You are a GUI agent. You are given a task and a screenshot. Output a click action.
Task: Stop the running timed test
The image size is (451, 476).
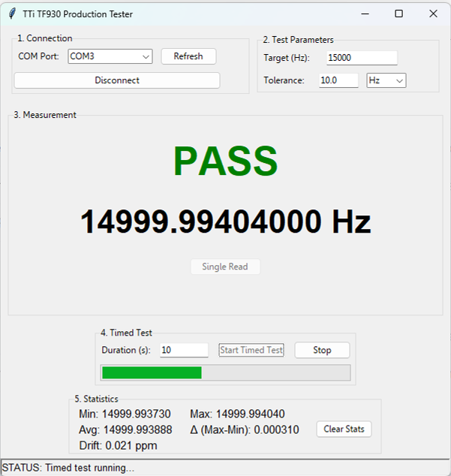(x=322, y=350)
